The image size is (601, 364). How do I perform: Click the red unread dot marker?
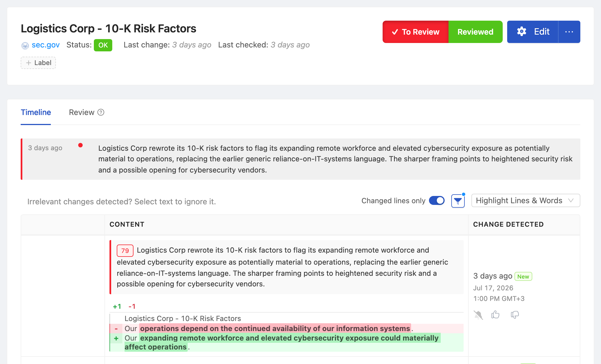(80, 145)
